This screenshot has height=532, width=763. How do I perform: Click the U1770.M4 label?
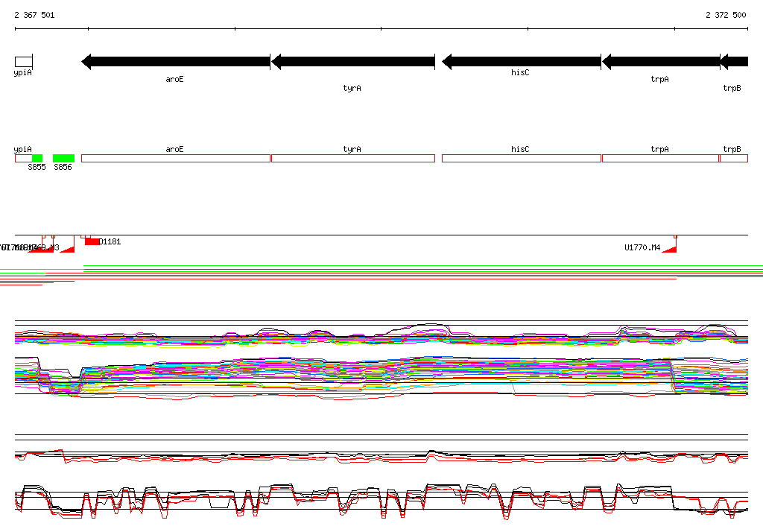(x=642, y=248)
